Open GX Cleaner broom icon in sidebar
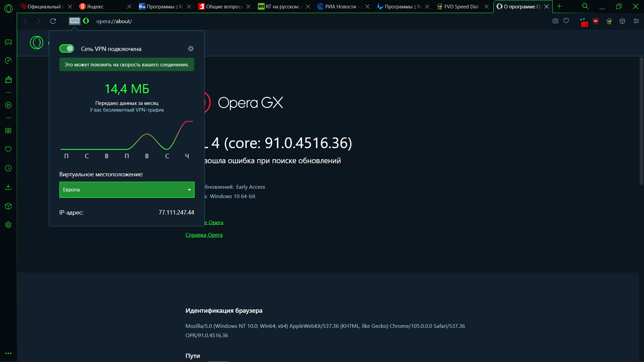 point(8,79)
